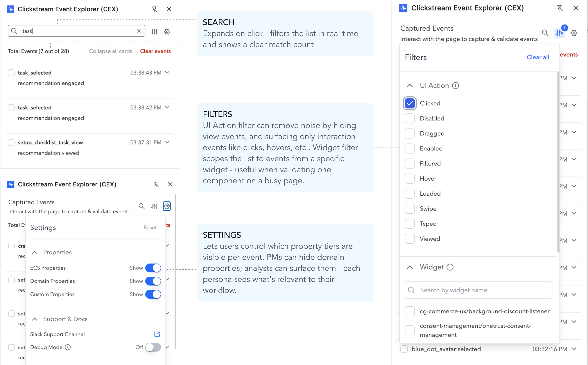The image size is (588, 365).
Task: Expand setup_checklist_task_view event at 03:37:31 PM
Action: (x=167, y=142)
